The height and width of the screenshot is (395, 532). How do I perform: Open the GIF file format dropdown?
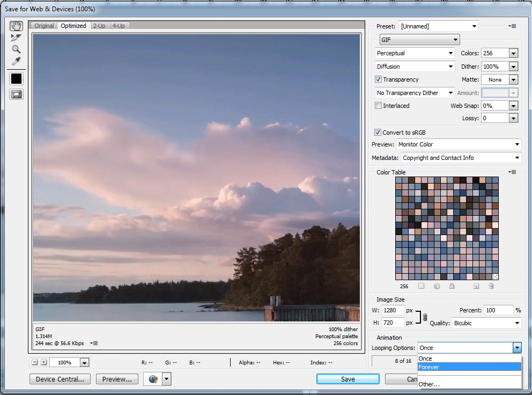pyautogui.click(x=419, y=40)
